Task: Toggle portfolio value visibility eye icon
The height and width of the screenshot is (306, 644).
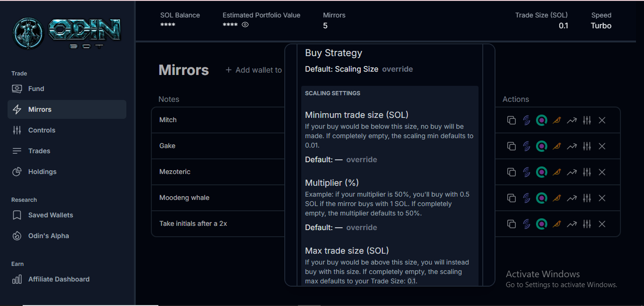Action: tap(245, 25)
